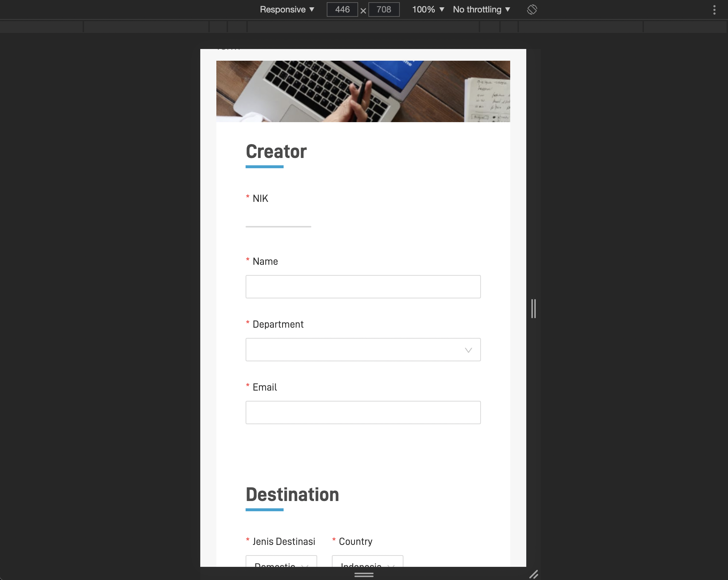728x580 pixels.
Task: Click the viewport width field showing 446
Action: pyautogui.click(x=342, y=10)
